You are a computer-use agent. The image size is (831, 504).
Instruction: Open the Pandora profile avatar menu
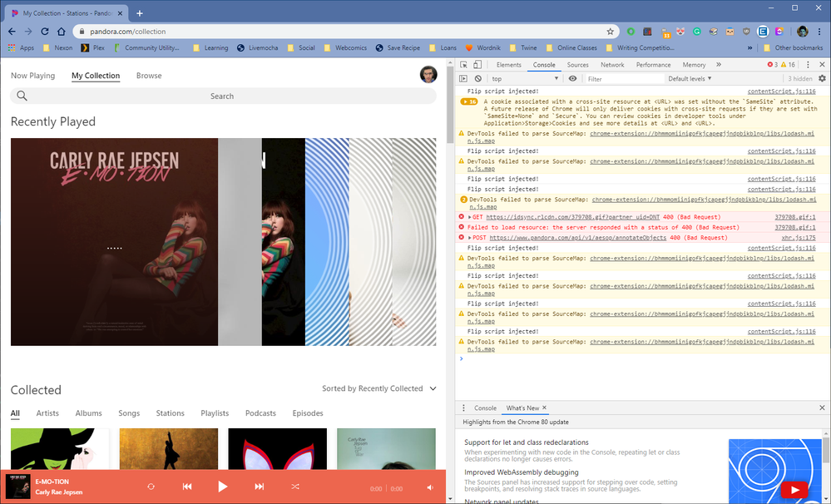[428, 75]
